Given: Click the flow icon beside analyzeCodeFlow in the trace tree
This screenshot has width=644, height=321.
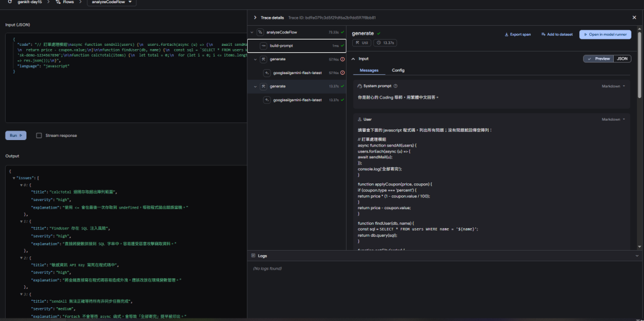Looking at the screenshot, I should click(260, 32).
